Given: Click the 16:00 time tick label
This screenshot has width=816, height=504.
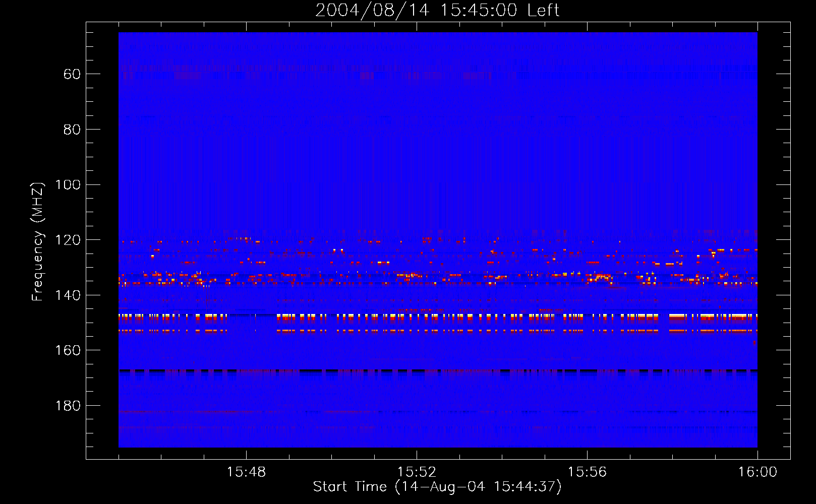Looking at the screenshot, I should tap(757, 472).
